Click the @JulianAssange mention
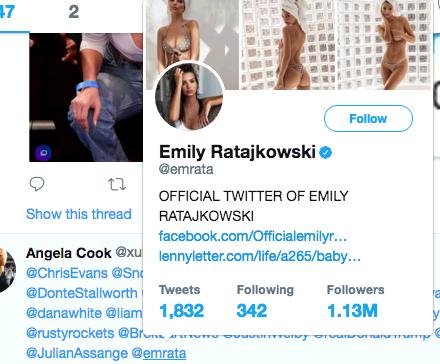 (x=77, y=353)
